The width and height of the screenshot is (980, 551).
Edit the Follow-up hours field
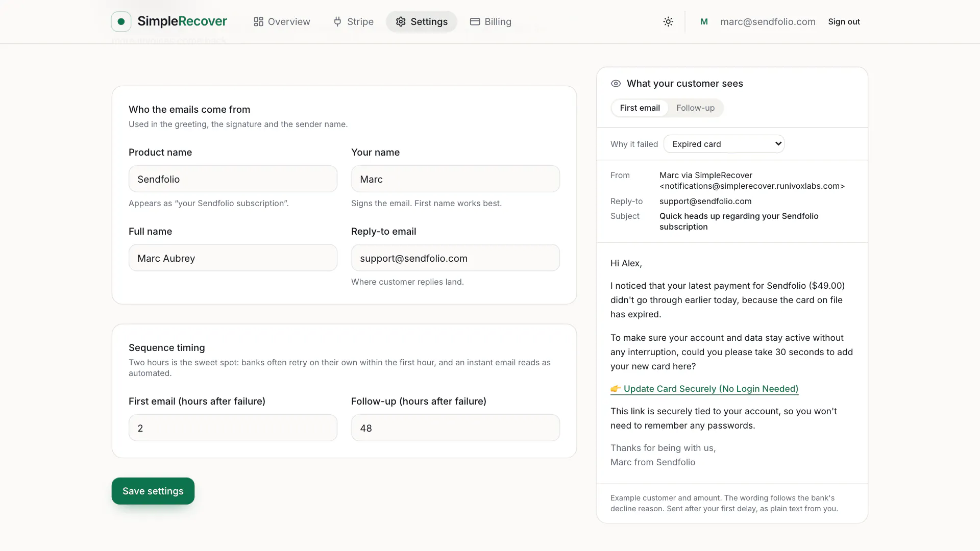(455, 428)
